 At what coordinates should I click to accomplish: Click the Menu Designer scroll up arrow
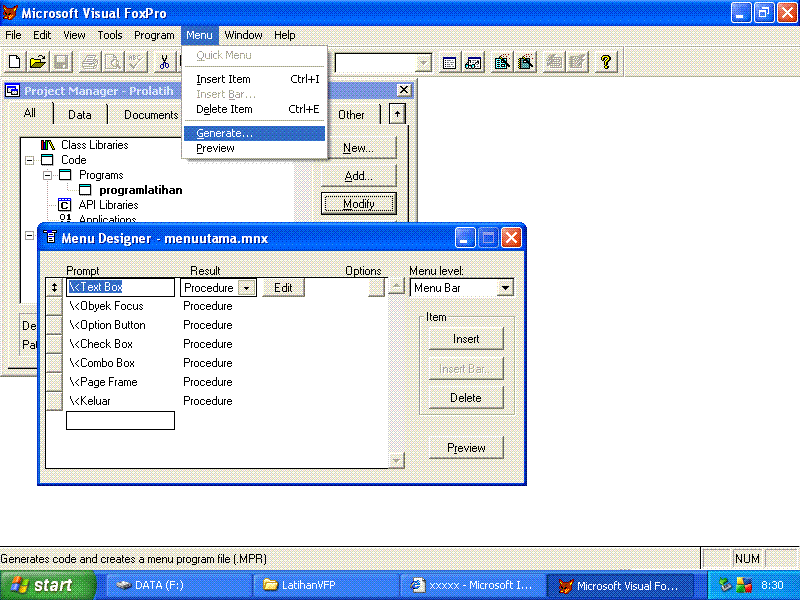tap(396, 286)
